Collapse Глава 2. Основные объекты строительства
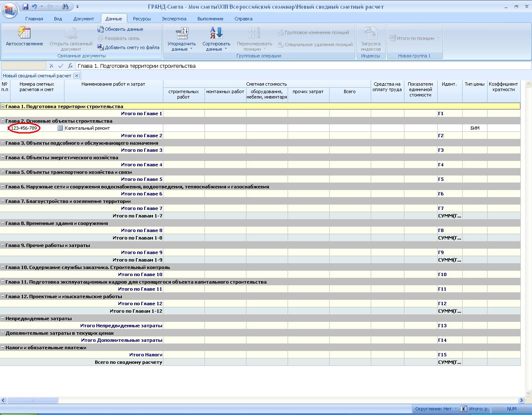The width and height of the screenshot is (532, 415). tap(2, 121)
